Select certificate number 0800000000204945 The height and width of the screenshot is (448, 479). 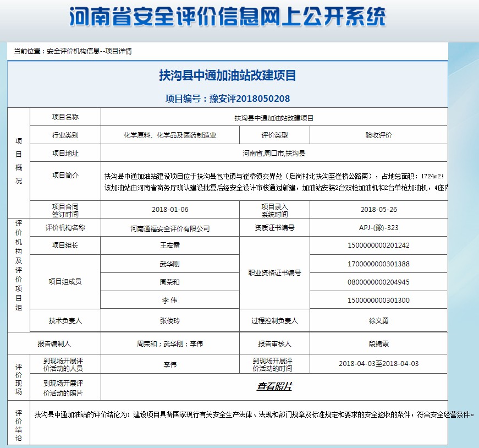coord(379,282)
